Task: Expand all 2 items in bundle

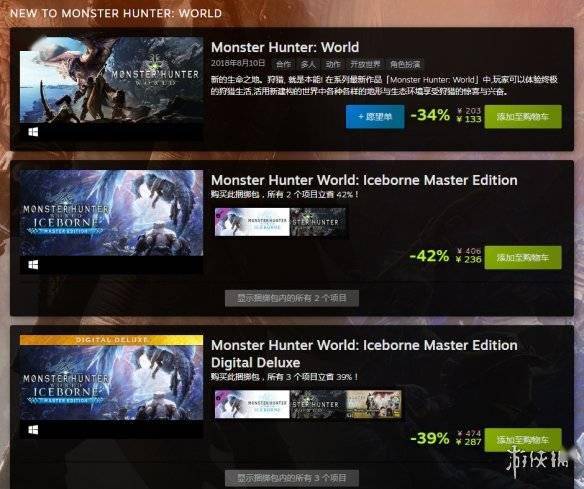Action: (x=292, y=298)
